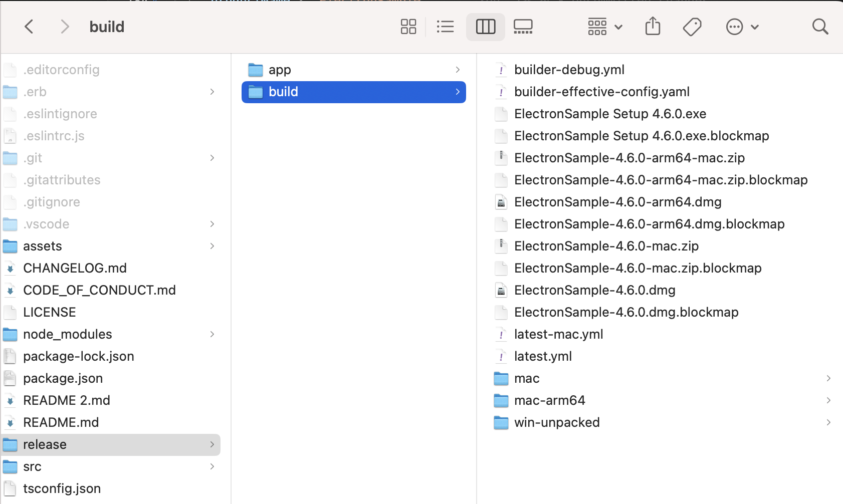
Task: Expand the src folder chevron
Action: [213, 466]
